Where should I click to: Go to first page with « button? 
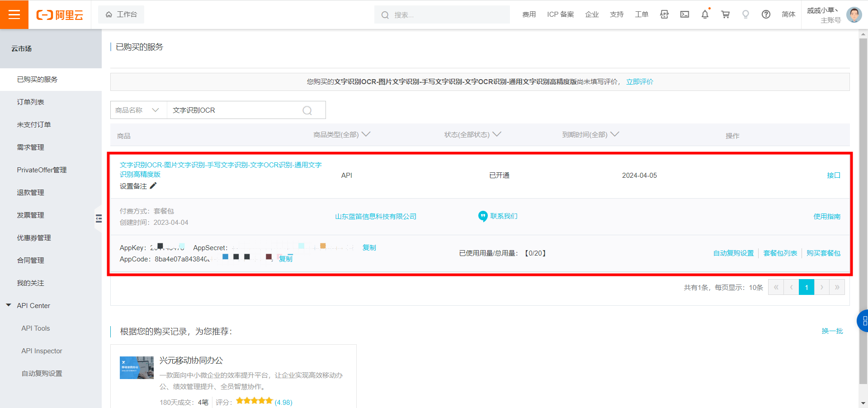click(x=776, y=287)
